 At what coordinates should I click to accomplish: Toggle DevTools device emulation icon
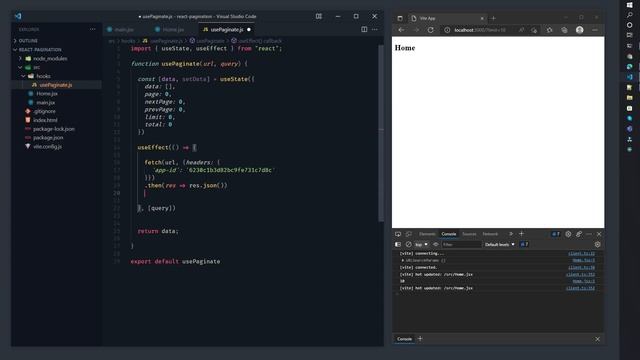pos(409,234)
